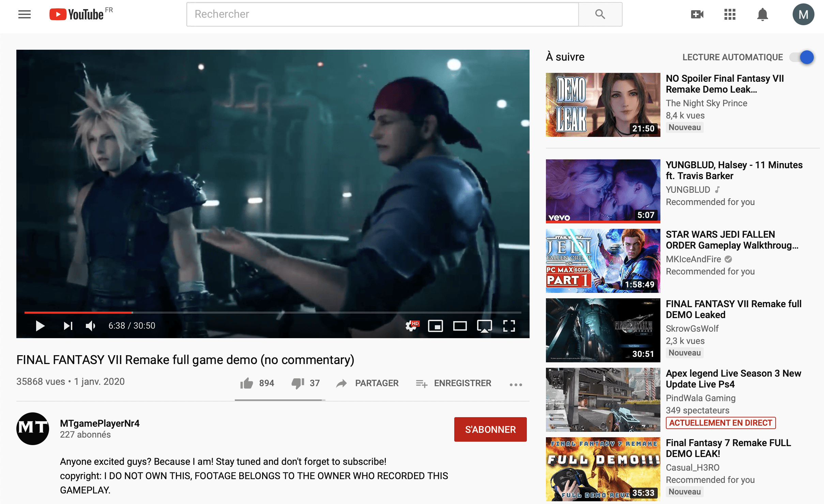Open the YouTube apps grid

pos(730,14)
